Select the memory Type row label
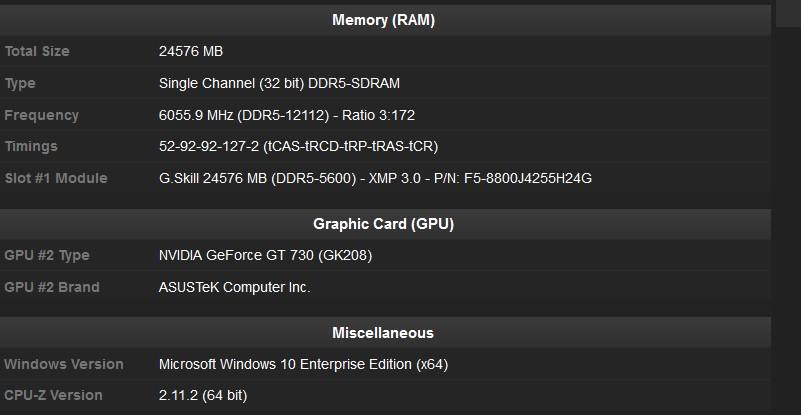The height and width of the screenshot is (415, 801). pos(22,83)
